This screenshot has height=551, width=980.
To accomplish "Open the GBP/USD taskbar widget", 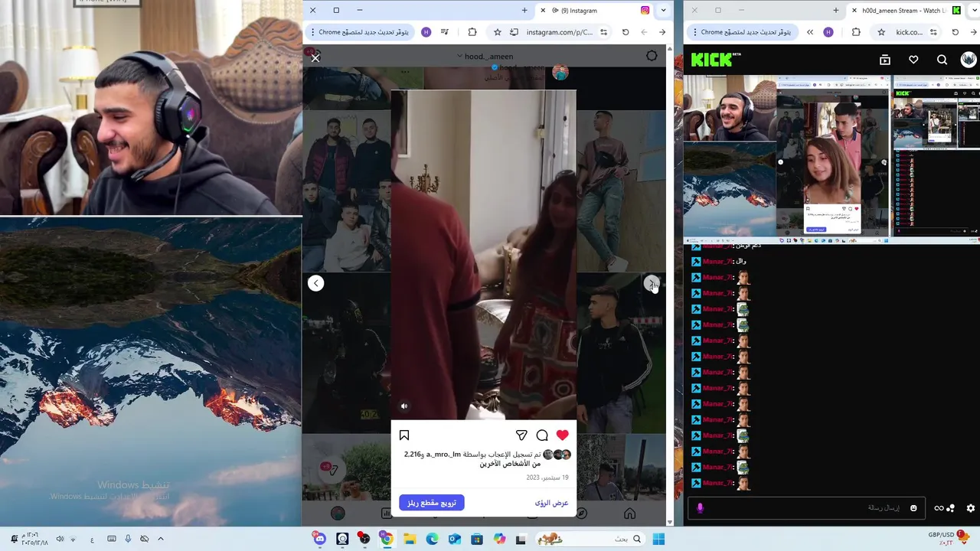I will (x=949, y=538).
